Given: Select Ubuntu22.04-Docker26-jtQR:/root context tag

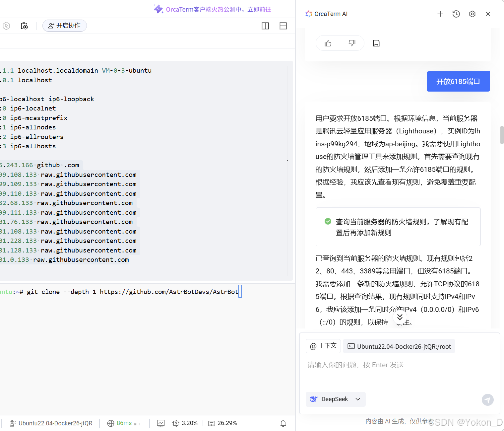Looking at the screenshot, I should tap(399, 346).
